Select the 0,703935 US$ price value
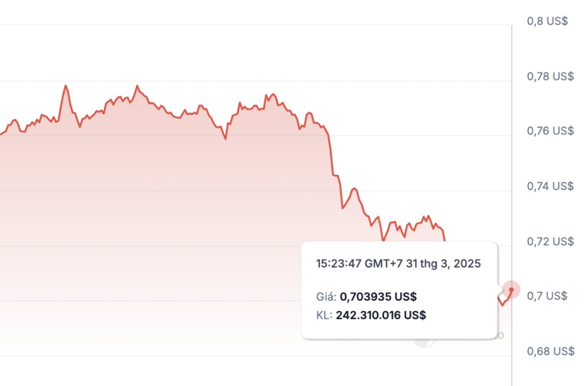Screen dimensions: 588x386 click(378, 297)
